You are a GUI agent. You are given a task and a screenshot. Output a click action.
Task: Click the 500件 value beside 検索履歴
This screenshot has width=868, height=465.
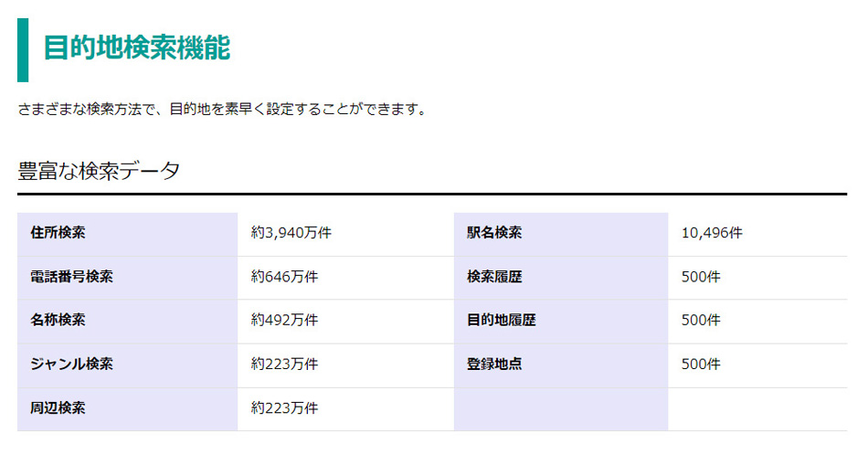pos(701,277)
